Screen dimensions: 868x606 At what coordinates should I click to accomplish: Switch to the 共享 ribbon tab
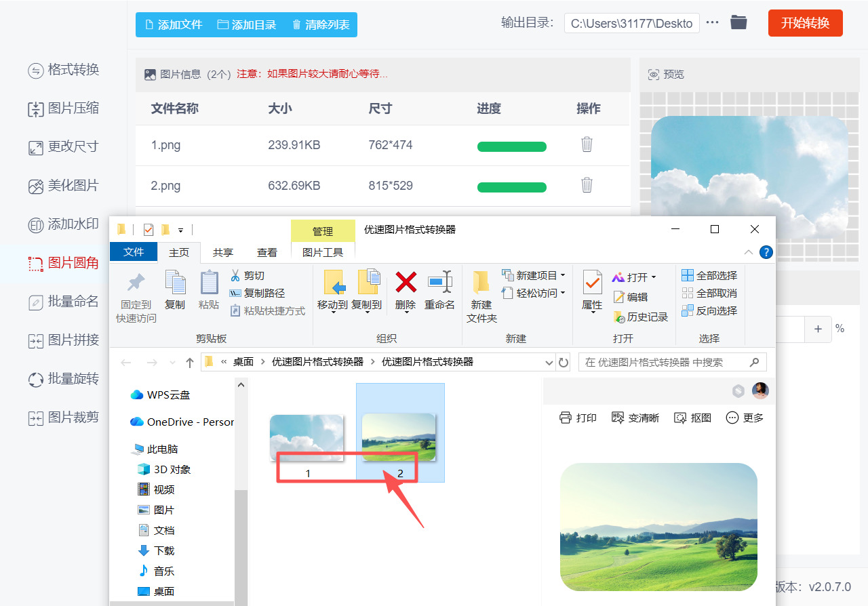click(x=222, y=251)
